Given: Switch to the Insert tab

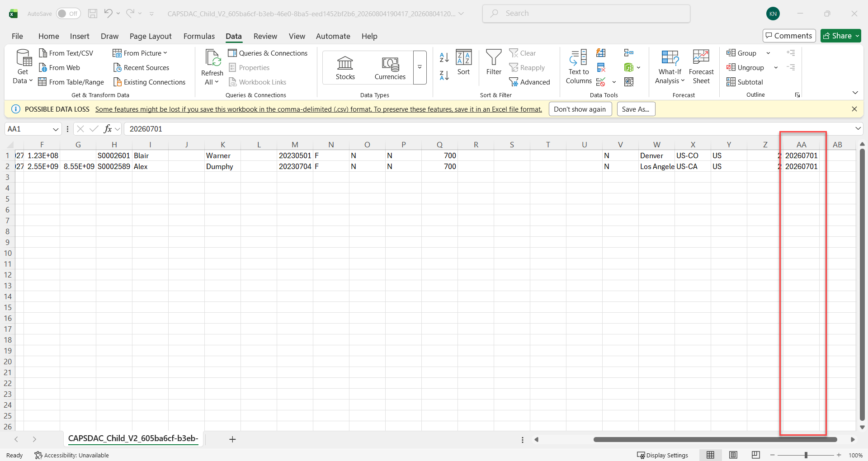Looking at the screenshot, I should [80, 36].
